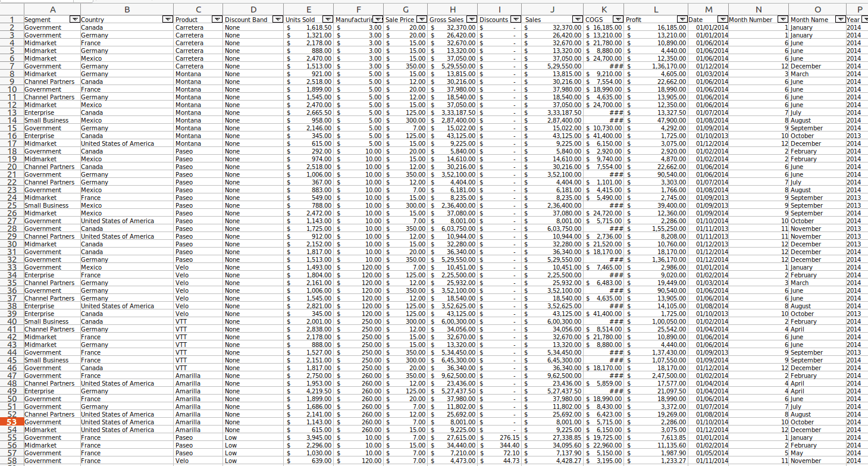Screen dimensions: 868x466
Task: Open the Month Number filter dropdown
Action: click(x=784, y=20)
